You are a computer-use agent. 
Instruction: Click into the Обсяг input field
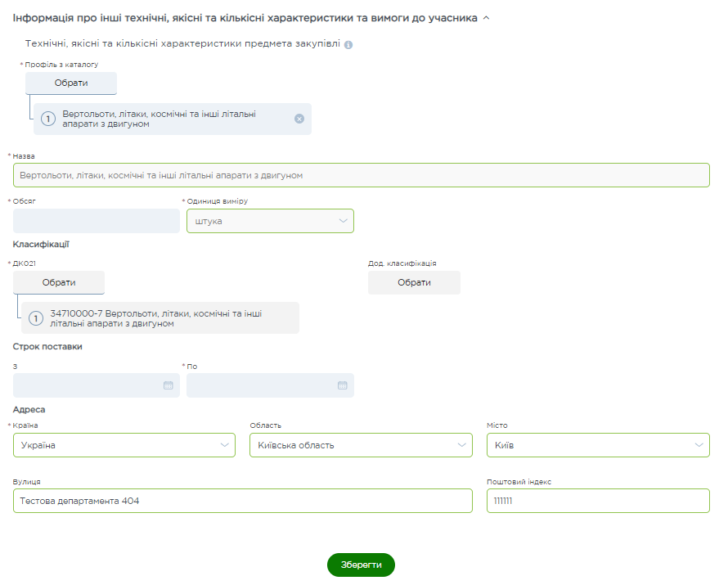[x=97, y=221]
